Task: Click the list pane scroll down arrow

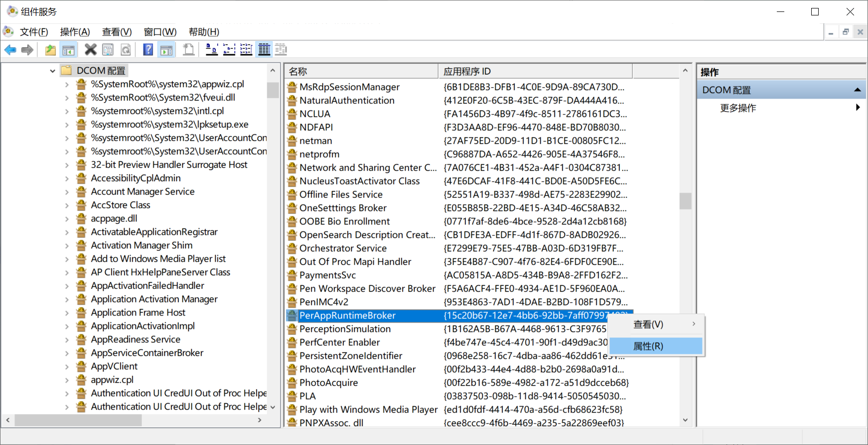Action: point(685,421)
